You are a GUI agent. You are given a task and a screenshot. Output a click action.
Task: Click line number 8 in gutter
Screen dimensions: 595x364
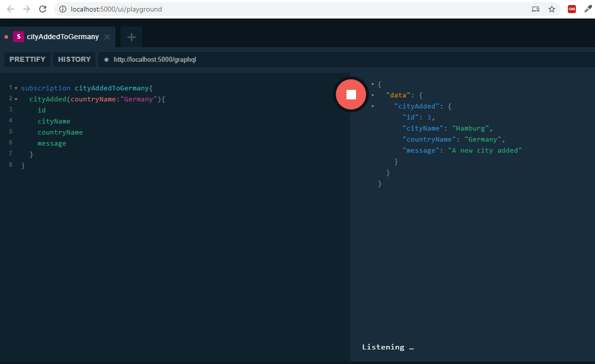[x=11, y=165]
